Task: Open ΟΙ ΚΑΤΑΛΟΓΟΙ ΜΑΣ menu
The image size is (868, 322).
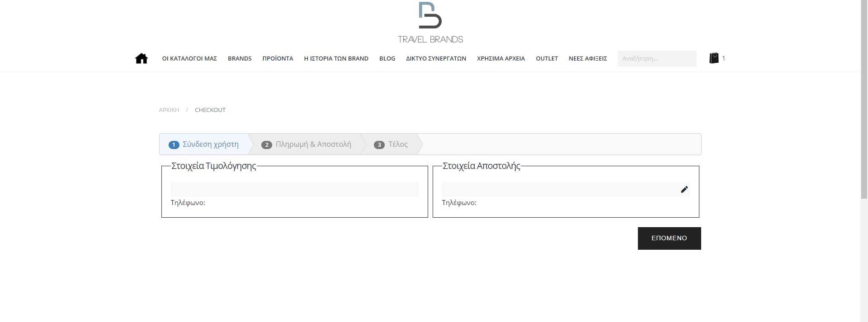Action: tap(189, 58)
